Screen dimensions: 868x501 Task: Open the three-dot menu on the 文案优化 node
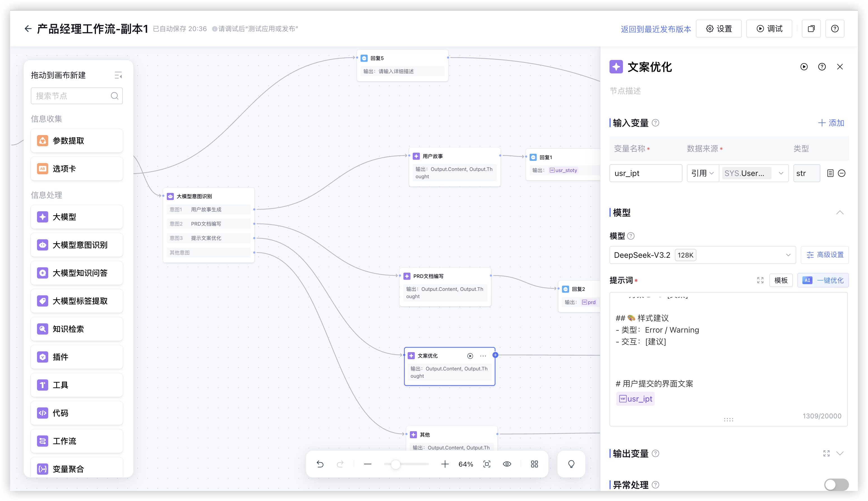483,356
